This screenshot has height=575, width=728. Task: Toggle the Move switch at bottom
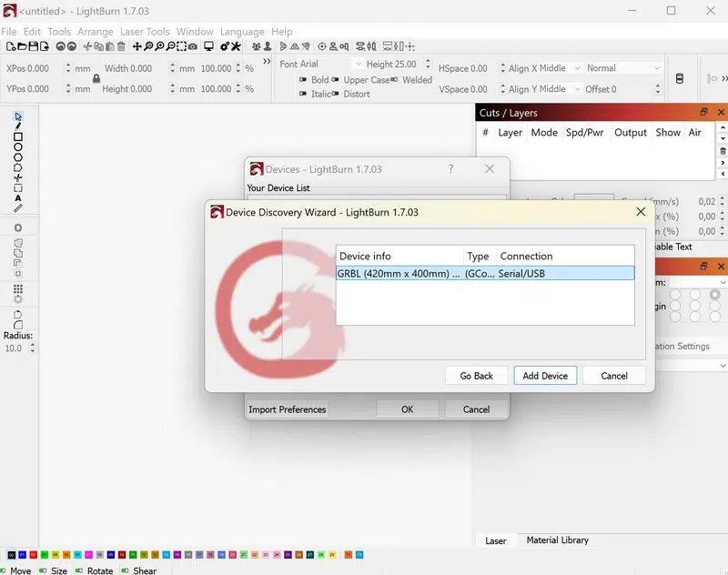[x=4, y=570]
